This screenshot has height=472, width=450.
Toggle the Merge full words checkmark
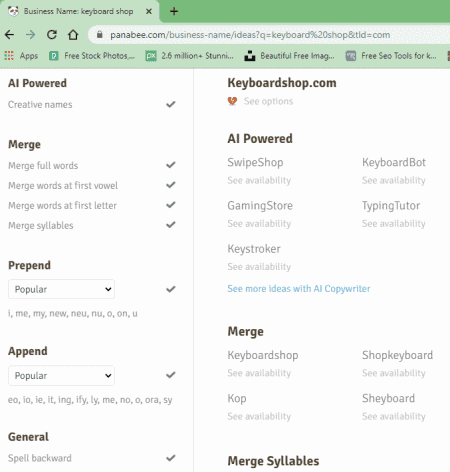(x=171, y=165)
